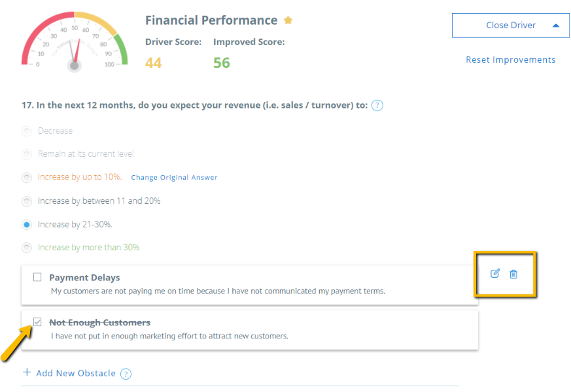Click the Financial Performance score gauge
The image size is (571, 392).
[x=75, y=41]
